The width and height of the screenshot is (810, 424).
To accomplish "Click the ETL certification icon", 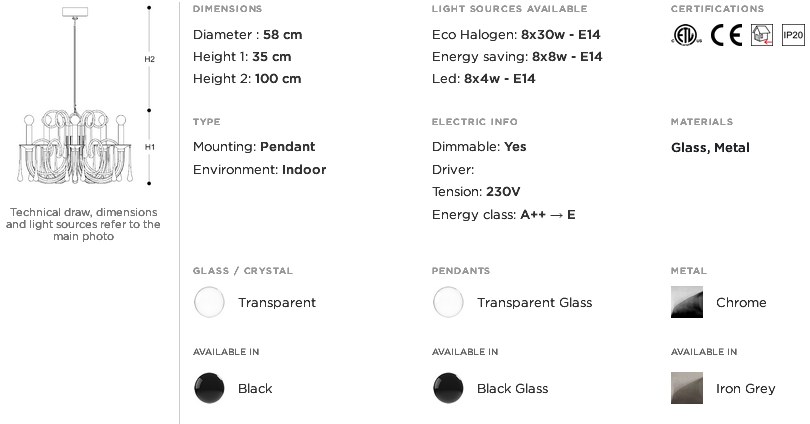I will [687, 35].
